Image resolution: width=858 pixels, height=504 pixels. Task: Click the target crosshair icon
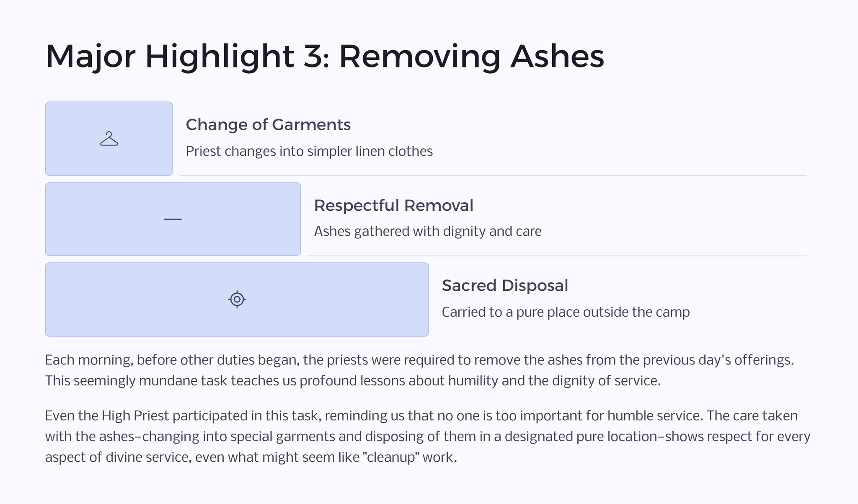pyautogui.click(x=237, y=299)
